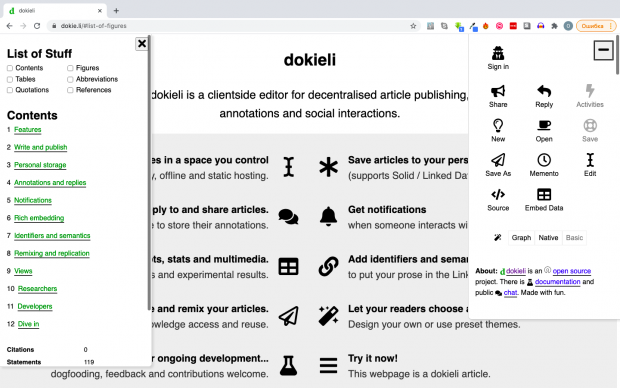Go to Dive in section link
Screen dimensions: 620x388
[28, 324]
